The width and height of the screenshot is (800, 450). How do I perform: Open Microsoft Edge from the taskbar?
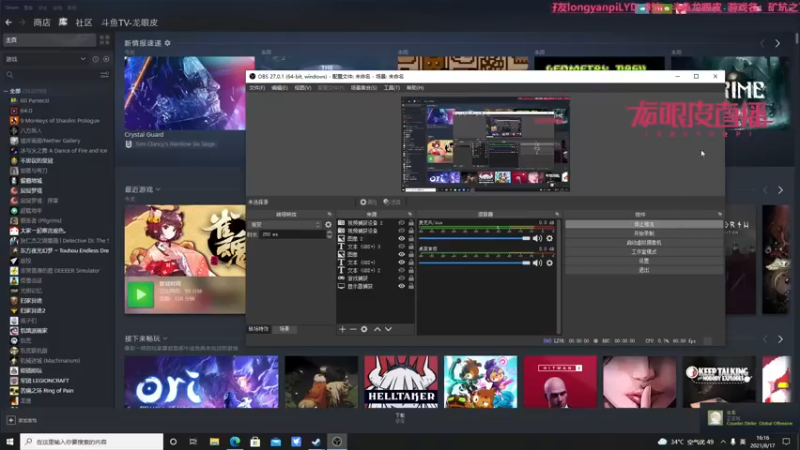(x=235, y=441)
